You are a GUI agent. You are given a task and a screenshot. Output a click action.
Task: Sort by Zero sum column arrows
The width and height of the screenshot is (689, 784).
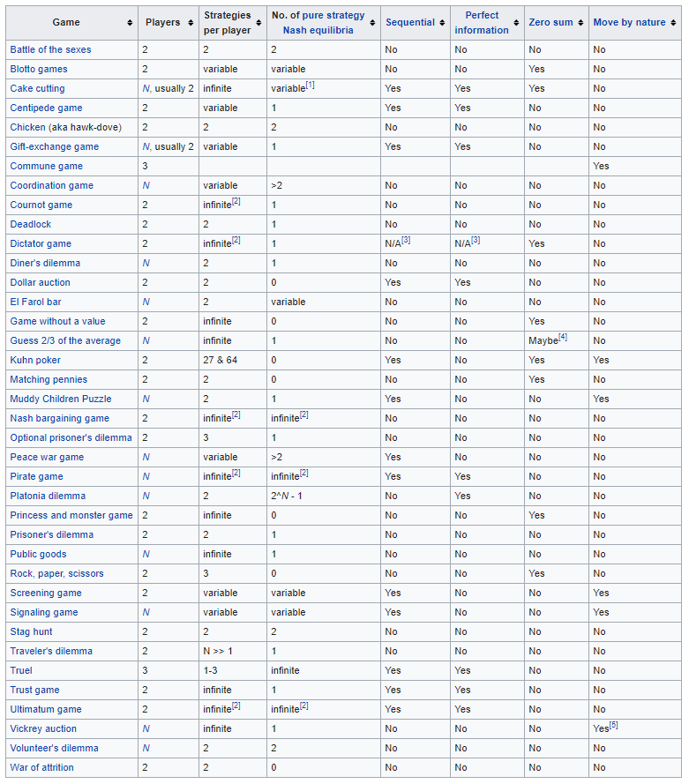(580, 23)
